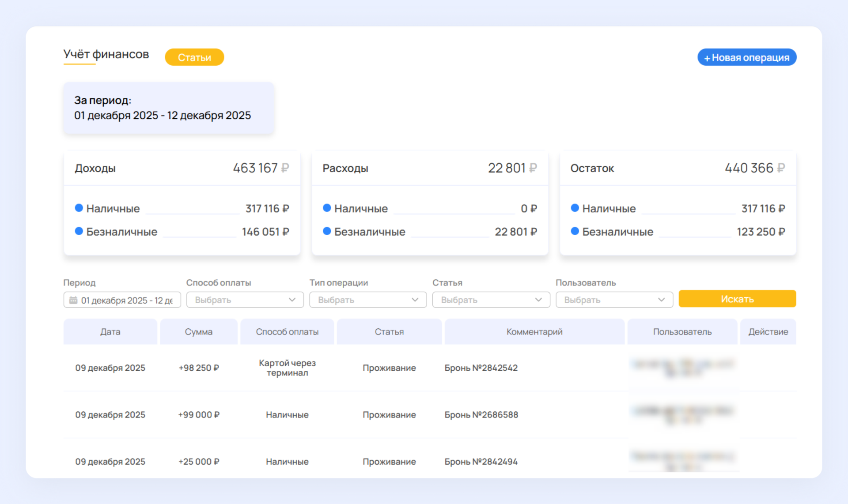Click the blue dot next to Безналичные under Расходы
The height and width of the screenshot is (504, 848).
[327, 231]
